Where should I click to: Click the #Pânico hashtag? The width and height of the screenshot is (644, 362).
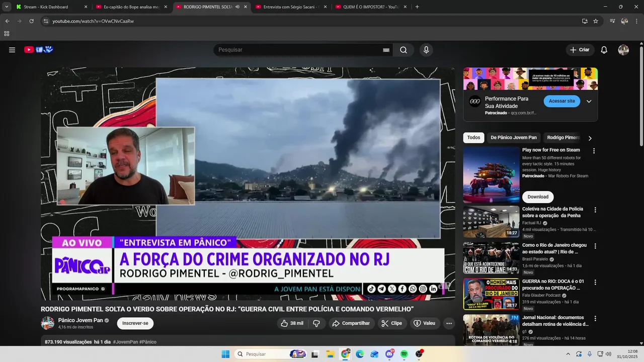pos(148,342)
